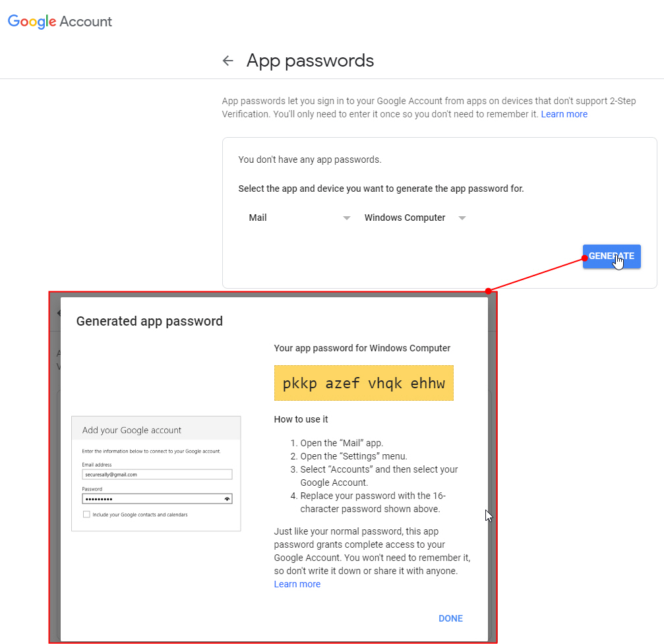
Task: Click the Your app password for Windows Computer text
Action: [362, 348]
